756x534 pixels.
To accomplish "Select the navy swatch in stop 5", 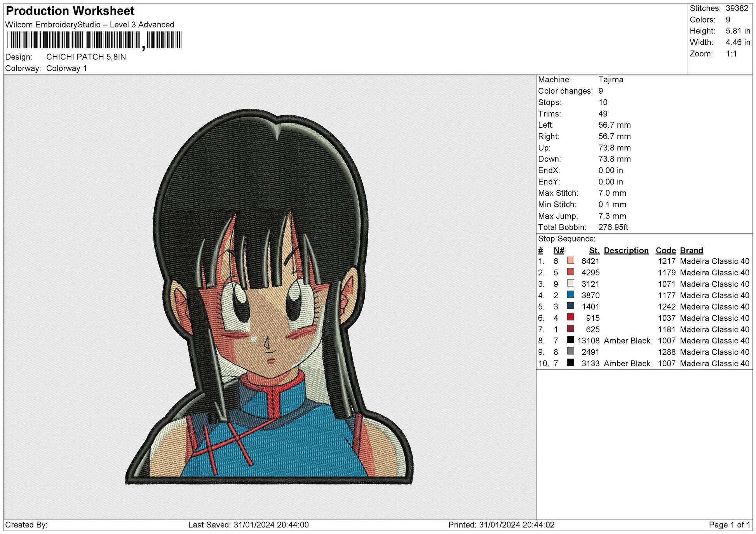I will [x=570, y=306].
